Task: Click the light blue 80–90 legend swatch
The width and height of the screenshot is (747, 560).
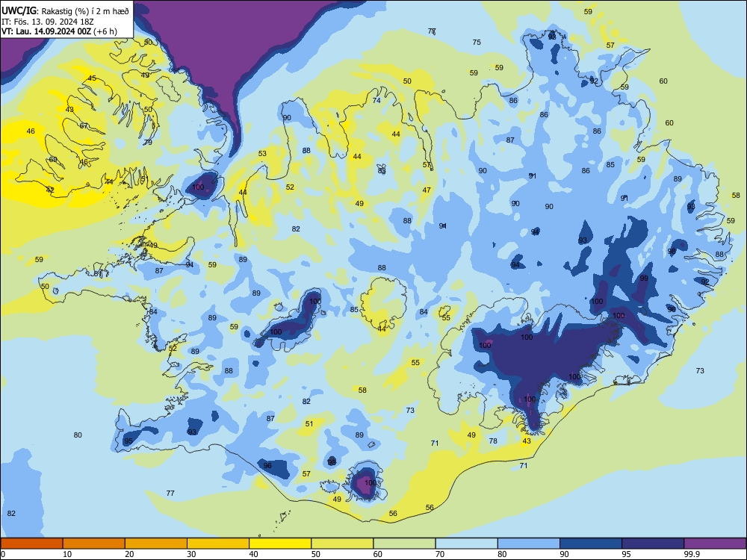Action: coord(529,544)
